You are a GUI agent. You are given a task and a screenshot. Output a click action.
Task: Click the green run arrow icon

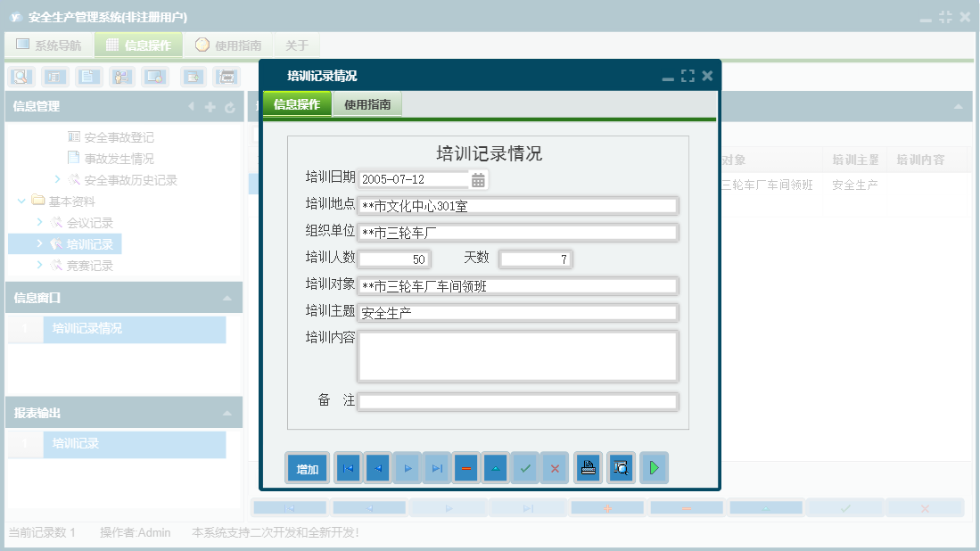654,467
